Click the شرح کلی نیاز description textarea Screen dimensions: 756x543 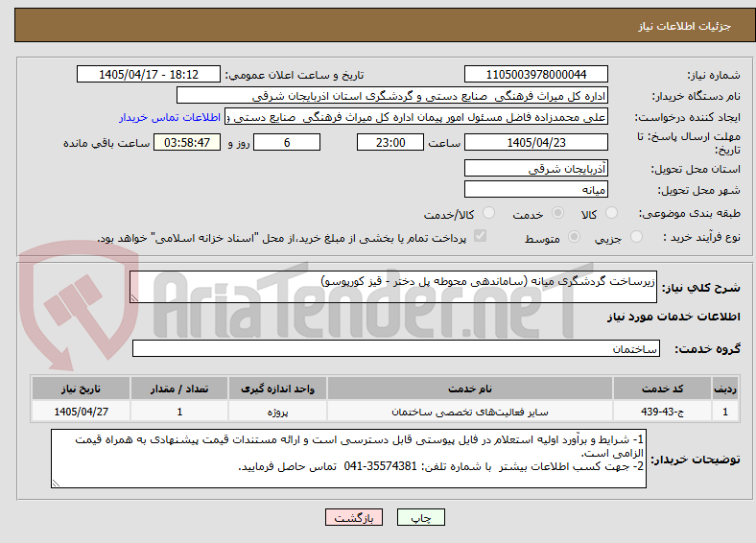pos(393,287)
